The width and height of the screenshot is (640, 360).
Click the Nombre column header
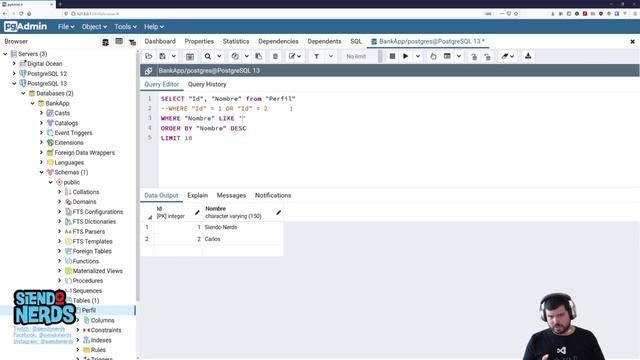point(242,212)
